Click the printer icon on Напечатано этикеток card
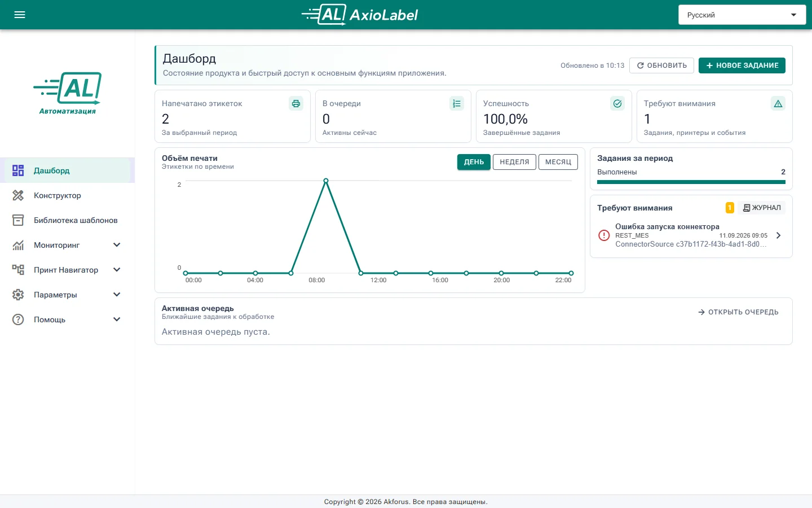Screen dimensions: 812x508 click(x=296, y=103)
